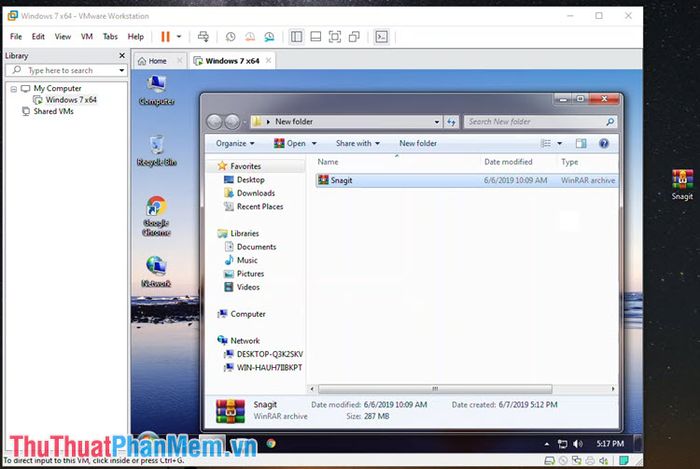
Task: Select the Snagit archive on host desktop
Action: pyautogui.click(x=682, y=185)
